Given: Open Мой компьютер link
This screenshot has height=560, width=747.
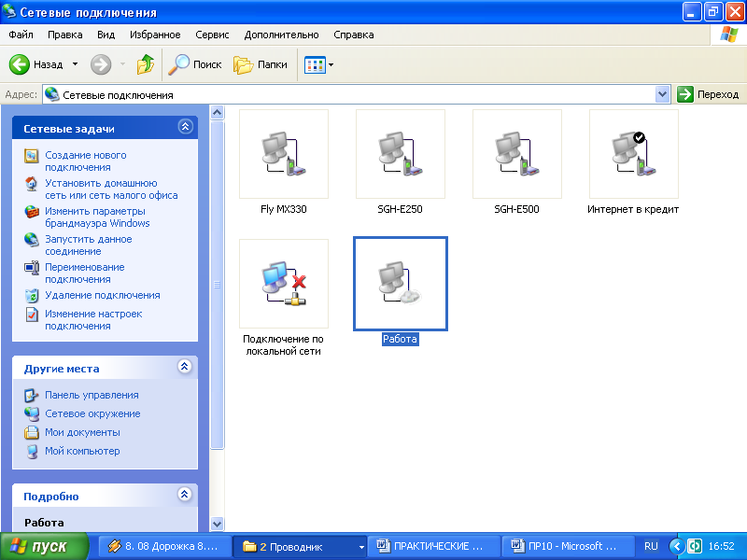Looking at the screenshot, I should point(82,451).
